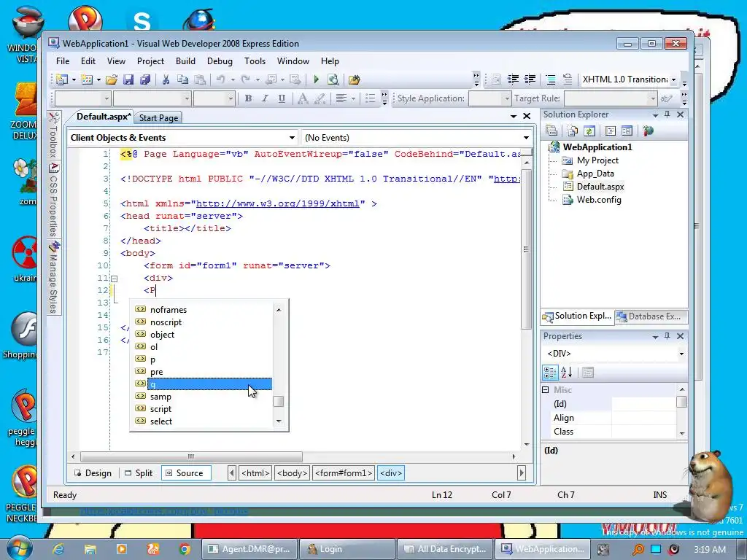The height and width of the screenshot is (560, 747).
Task: Choose 'pre' from the IntelliSense list
Action: [203, 372]
